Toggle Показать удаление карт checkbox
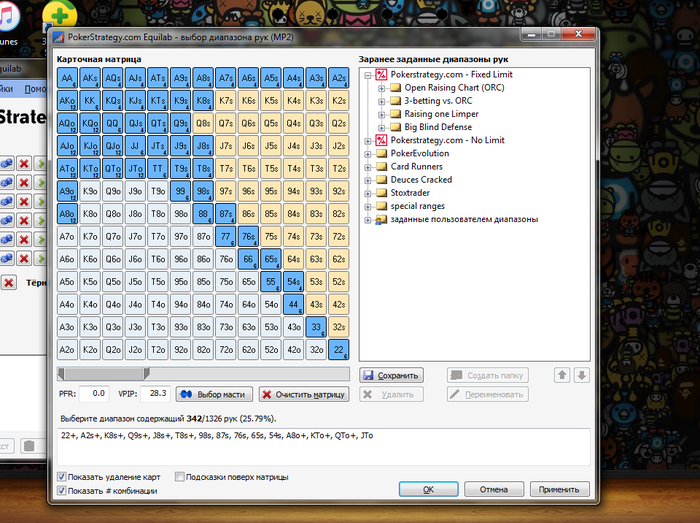This screenshot has height=523, width=700. point(62,477)
